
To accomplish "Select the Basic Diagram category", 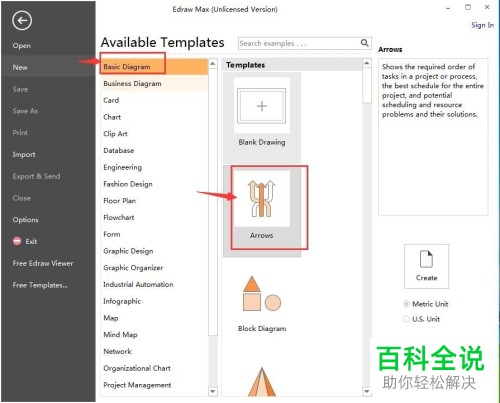I will 154,67.
